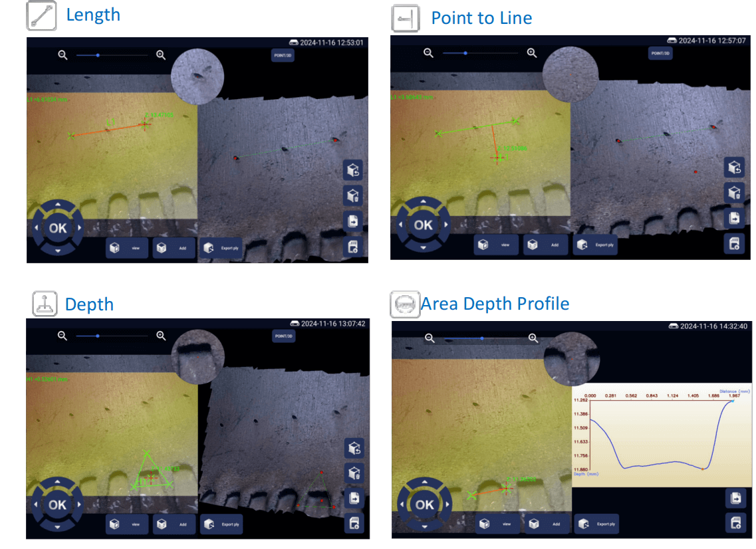The image size is (756, 549).
Task: Click the zoom slider handle in Depth screen
Action: pyautogui.click(x=97, y=336)
